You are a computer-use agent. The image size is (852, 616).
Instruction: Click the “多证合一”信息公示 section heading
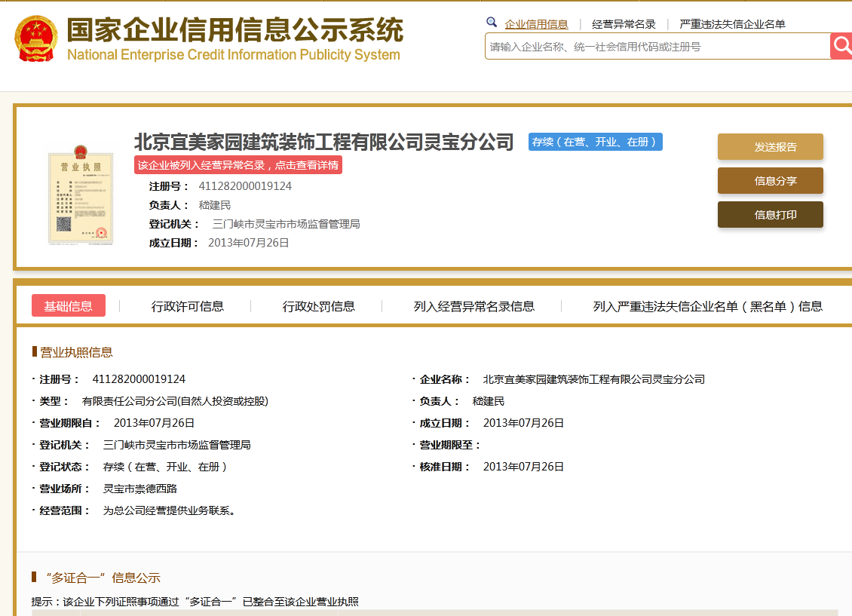(103, 578)
